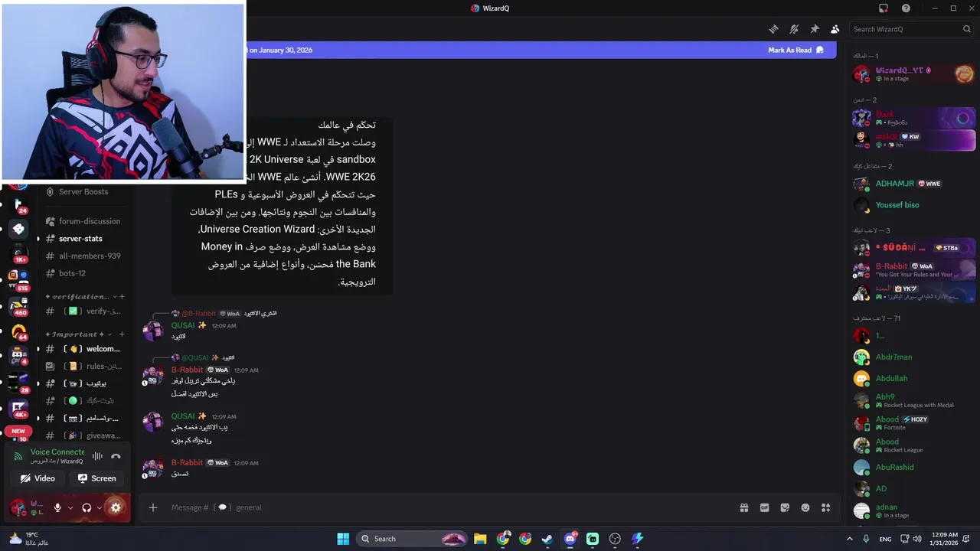Image resolution: width=980 pixels, height=551 pixels.
Task: Open the Apps launcher icon in message bar
Action: click(825, 507)
